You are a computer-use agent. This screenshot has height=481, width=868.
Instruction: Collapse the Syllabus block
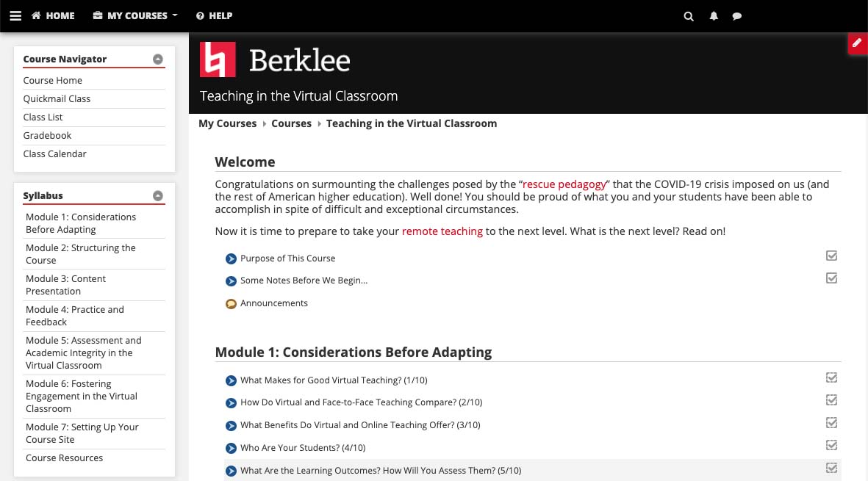[x=158, y=196]
